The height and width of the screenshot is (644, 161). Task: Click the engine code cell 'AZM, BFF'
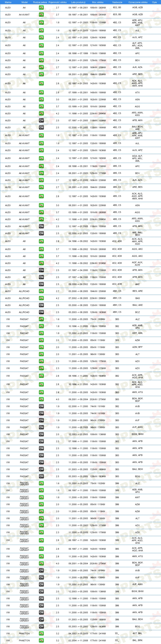[138, 347]
